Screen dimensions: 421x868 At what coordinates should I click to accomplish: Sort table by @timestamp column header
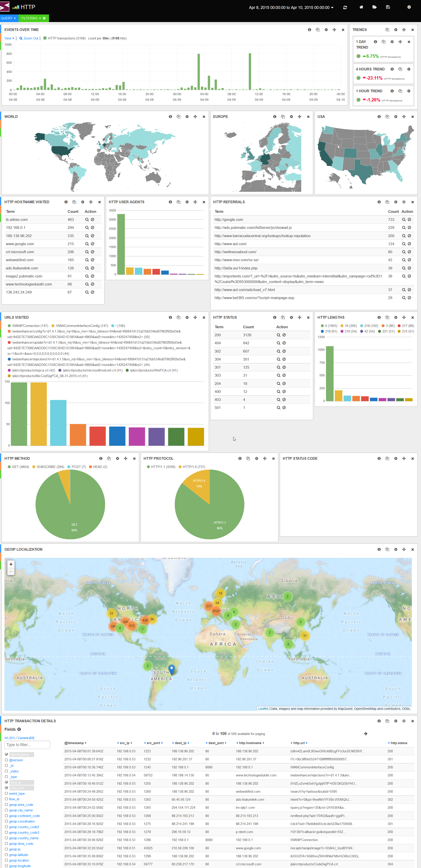point(74,743)
